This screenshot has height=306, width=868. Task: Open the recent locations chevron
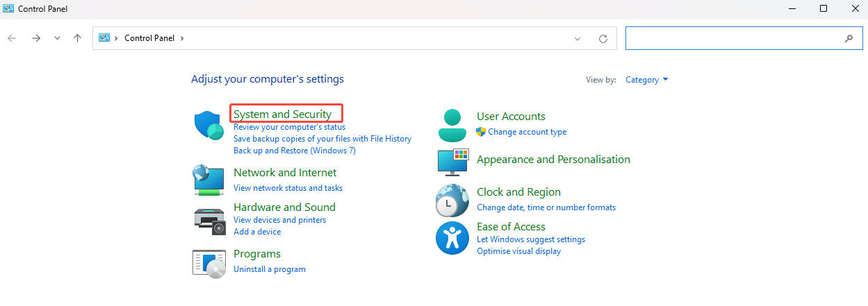pyautogui.click(x=57, y=38)
